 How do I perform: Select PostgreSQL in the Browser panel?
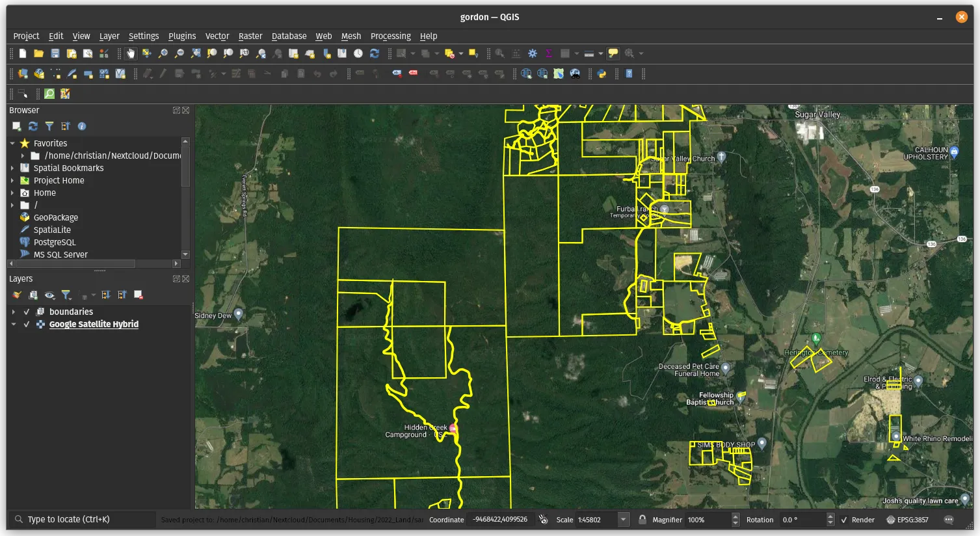coord(55,242)
